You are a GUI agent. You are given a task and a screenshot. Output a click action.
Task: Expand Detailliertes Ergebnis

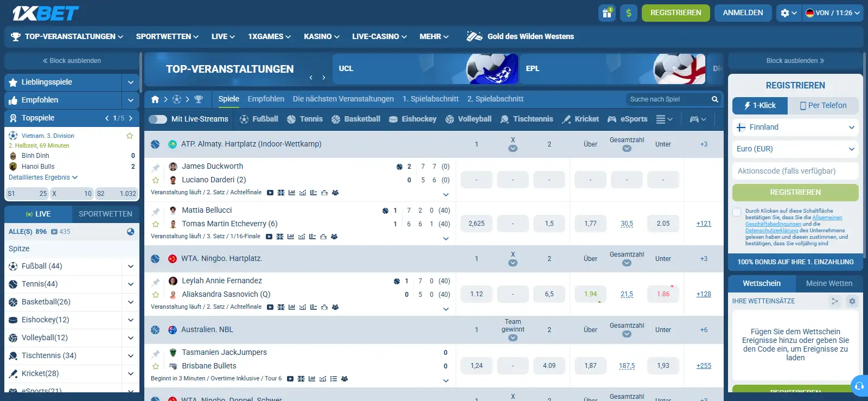click(x=43, y=177)
